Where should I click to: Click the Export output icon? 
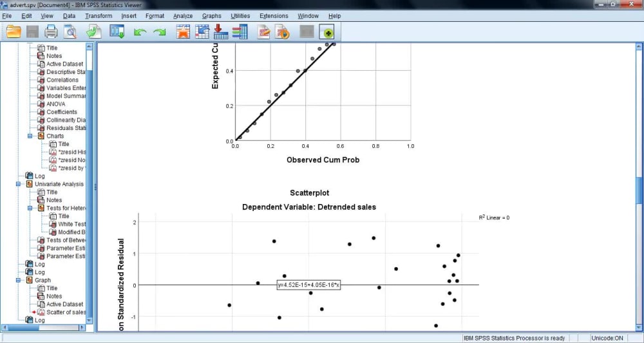click(x=94, y=32)
